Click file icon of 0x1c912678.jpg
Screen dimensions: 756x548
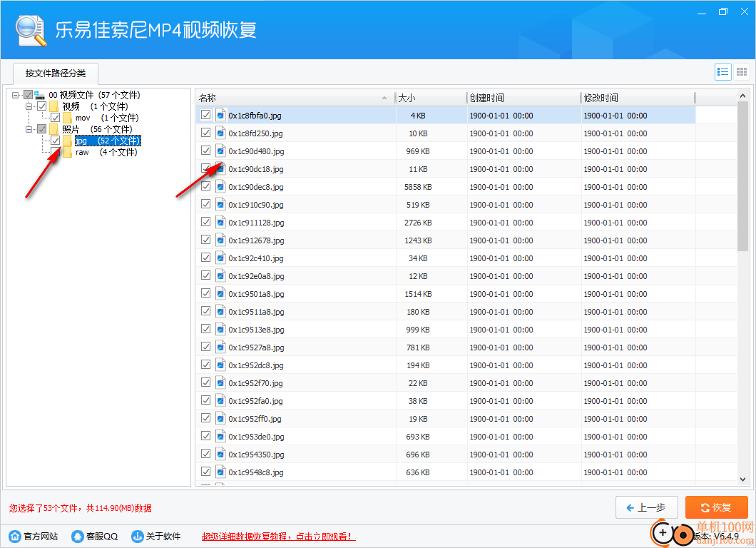pos(220,240)
